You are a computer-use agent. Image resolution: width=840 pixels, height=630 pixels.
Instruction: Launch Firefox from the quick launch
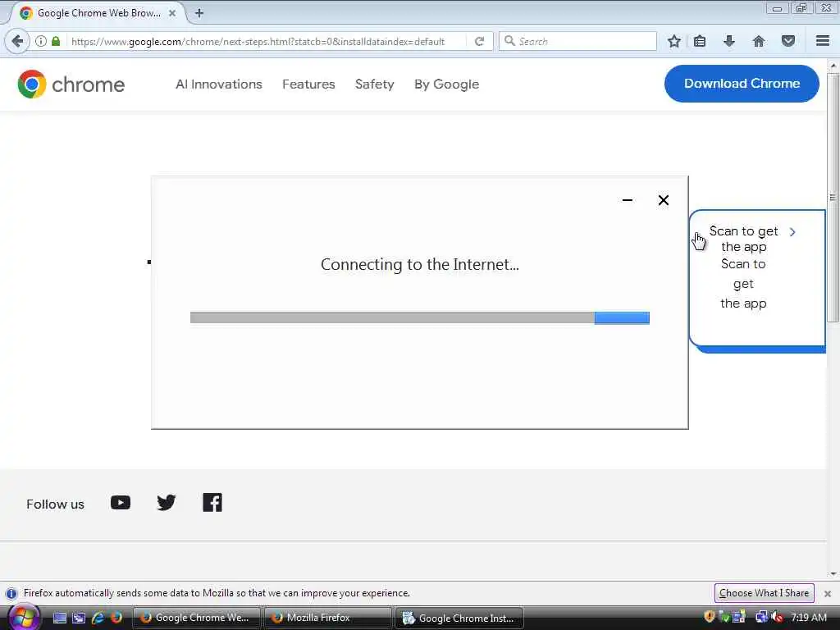[x=116, y=618]
